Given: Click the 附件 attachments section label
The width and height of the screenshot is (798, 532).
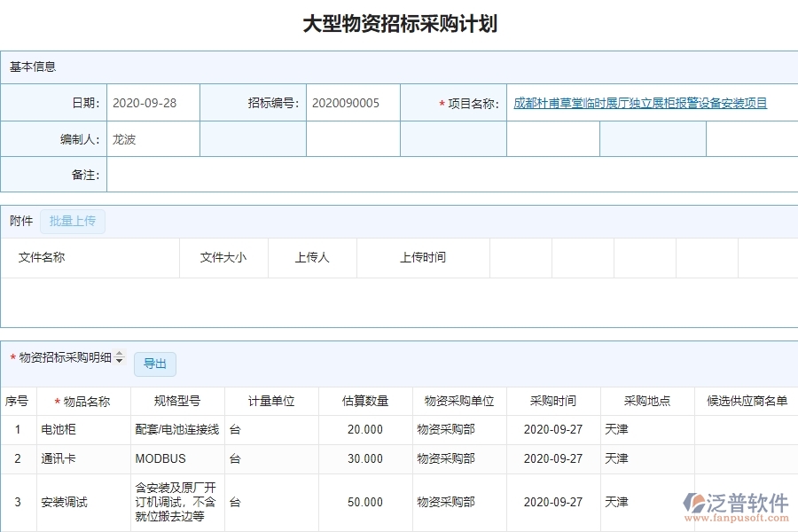Looking at the screenshot, I should tap(20, 221).
